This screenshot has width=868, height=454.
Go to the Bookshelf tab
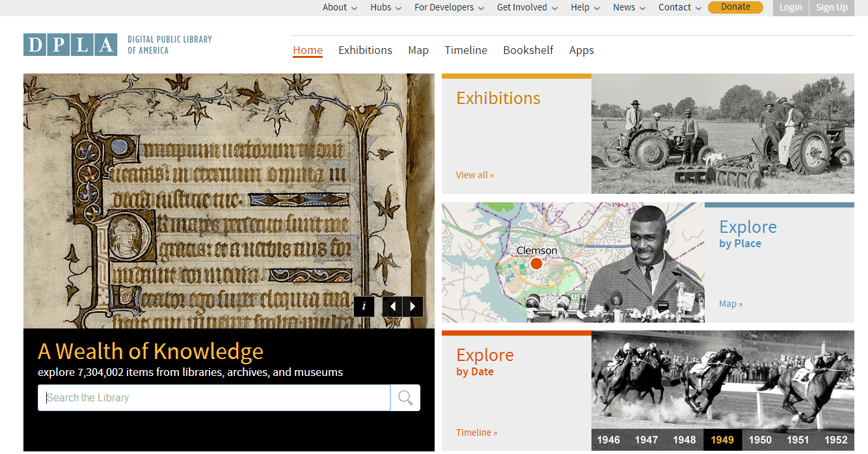pos(528,50)
